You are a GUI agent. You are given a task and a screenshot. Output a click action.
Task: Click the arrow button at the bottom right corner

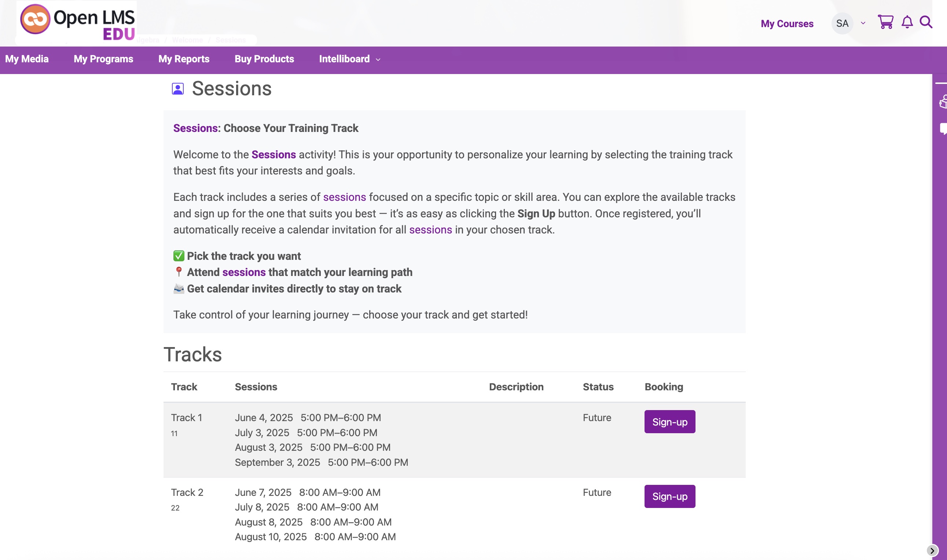[932, 550]
